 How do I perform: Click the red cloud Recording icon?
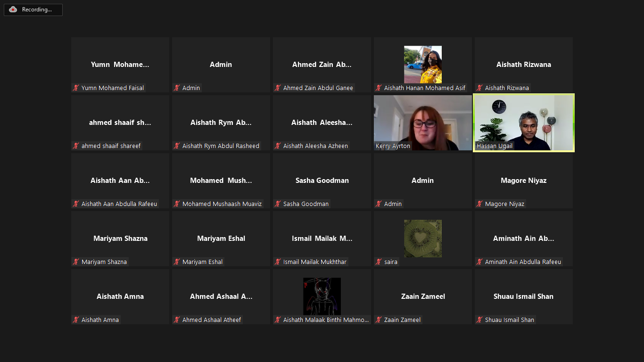(x=13, y=9)
